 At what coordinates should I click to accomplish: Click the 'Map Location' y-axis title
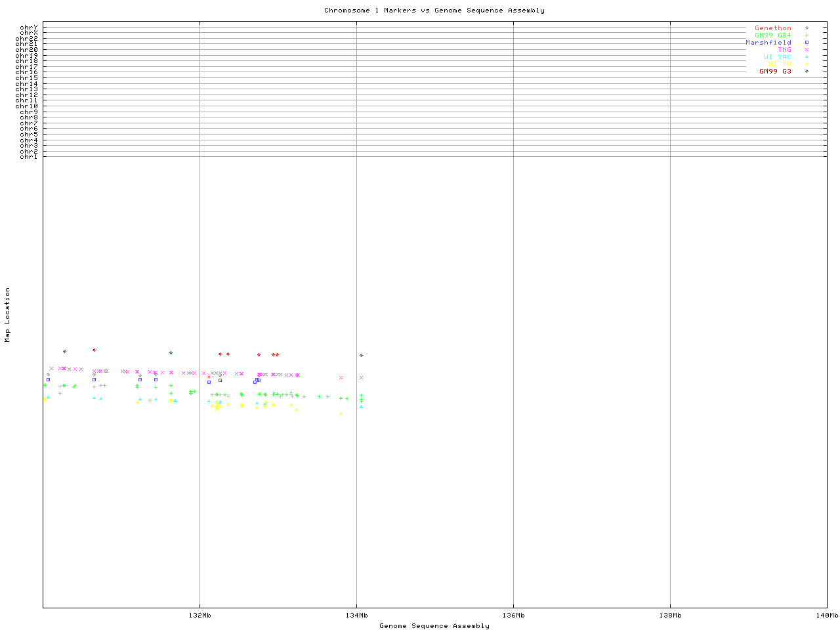click(x=8, y=314)
